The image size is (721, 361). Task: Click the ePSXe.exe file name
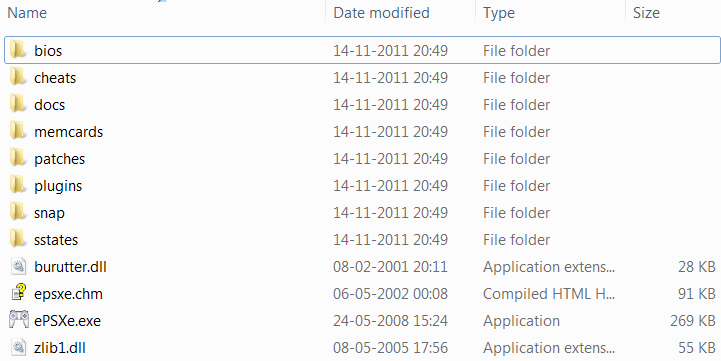[67, 321]
